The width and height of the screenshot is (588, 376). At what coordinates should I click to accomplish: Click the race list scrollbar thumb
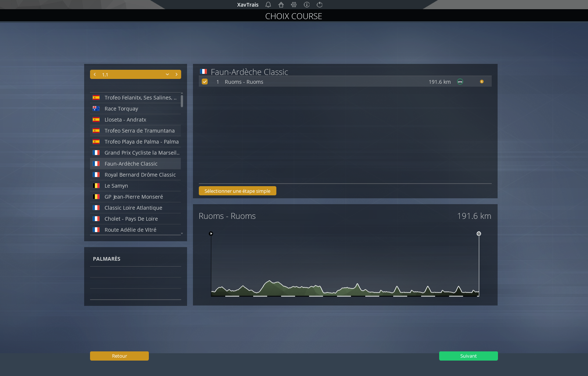tap(182, 101)
